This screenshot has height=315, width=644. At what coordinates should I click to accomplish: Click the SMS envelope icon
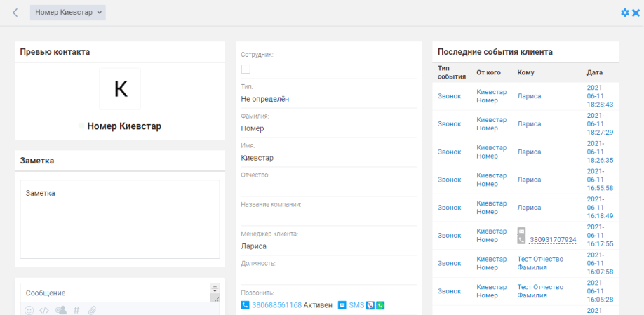(x=342, y=305)
